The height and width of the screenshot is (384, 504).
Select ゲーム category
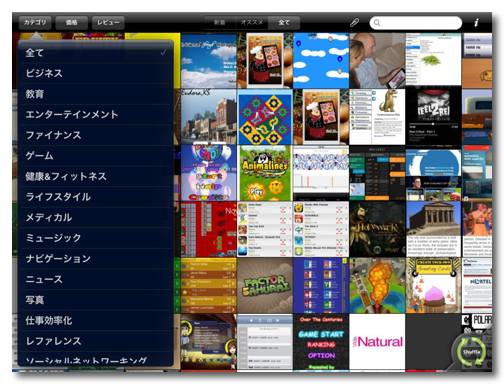point(96,156)
